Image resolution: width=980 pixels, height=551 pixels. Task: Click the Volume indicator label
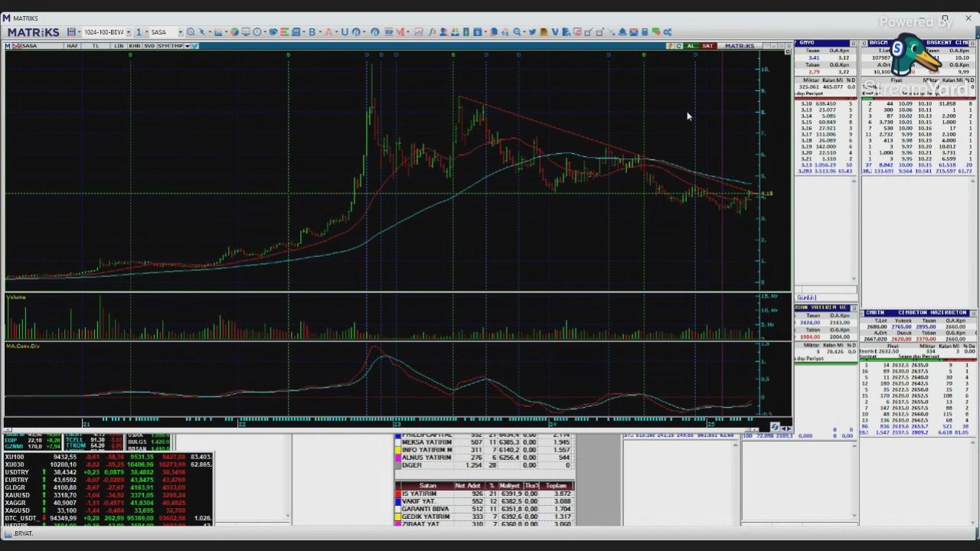point(16,297)
